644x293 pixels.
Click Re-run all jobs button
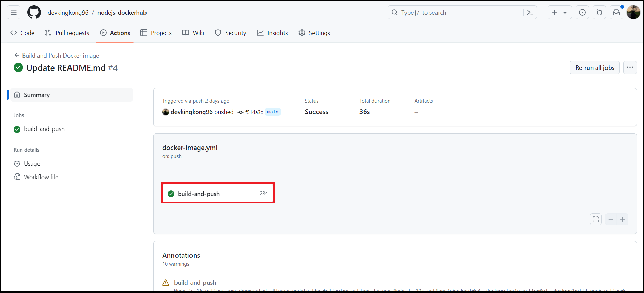click(595, 67)
